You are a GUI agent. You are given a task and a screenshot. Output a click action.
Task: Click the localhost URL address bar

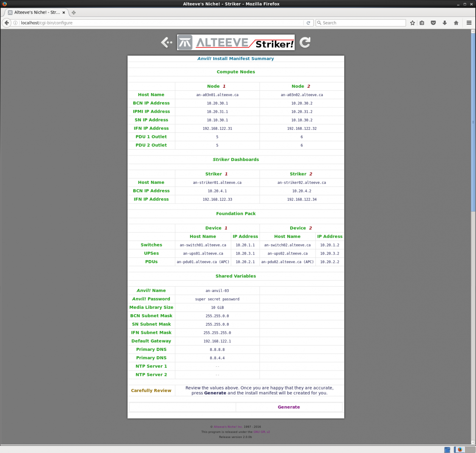(x=159, y=23)
